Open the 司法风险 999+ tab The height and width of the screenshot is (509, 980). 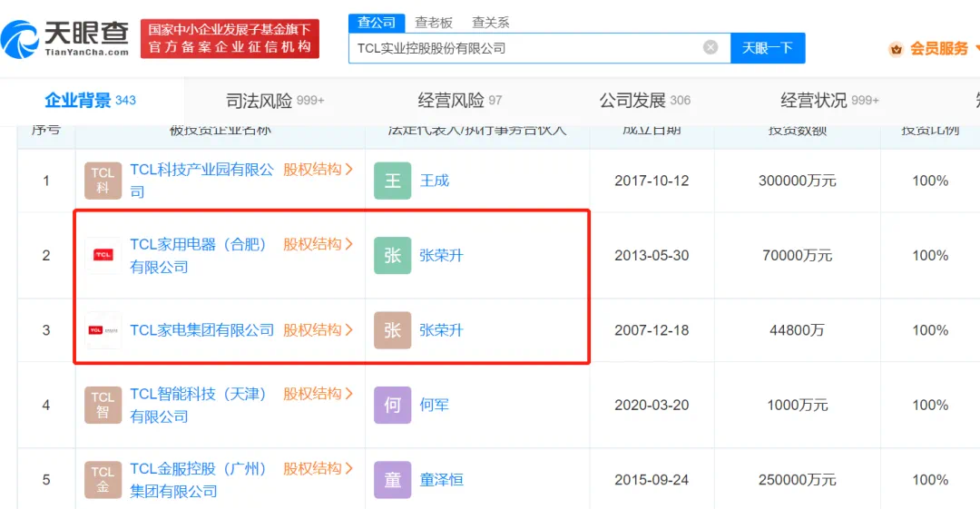click(x=275, y=100)
